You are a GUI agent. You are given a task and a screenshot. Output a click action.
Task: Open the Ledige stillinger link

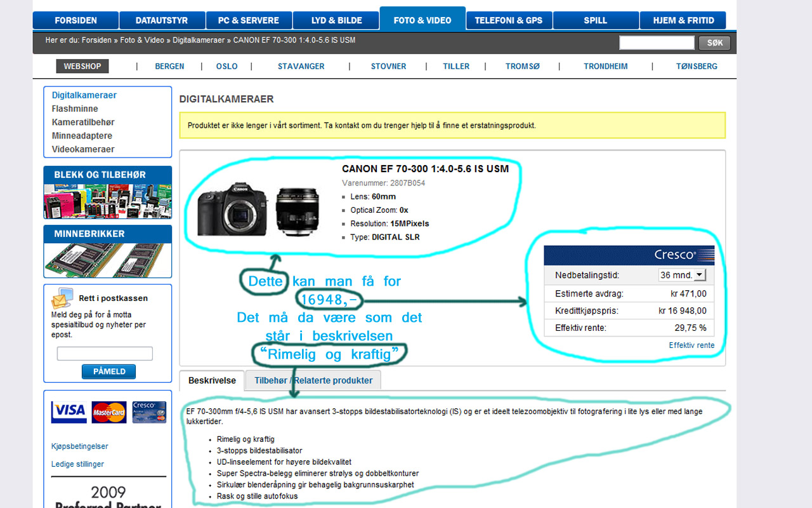tap(77, 464)
